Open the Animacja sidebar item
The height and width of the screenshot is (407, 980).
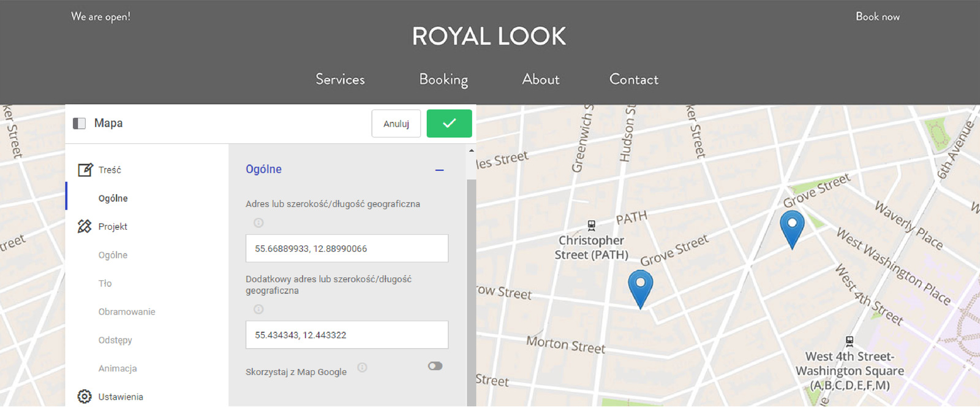coord(118,368)
